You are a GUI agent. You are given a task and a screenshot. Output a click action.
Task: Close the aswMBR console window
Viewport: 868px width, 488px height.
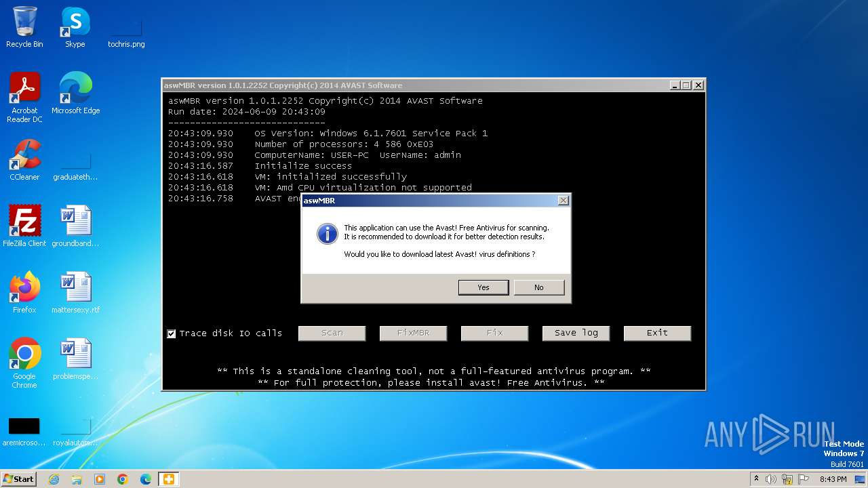pyautogui.click(x=698, y=85)
